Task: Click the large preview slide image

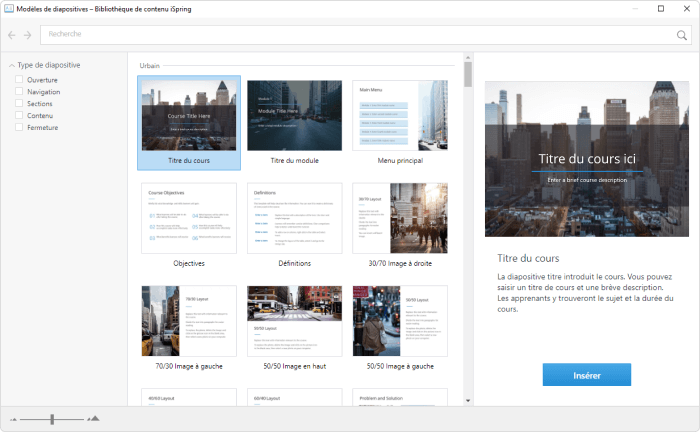Action: tap(587, 159)
